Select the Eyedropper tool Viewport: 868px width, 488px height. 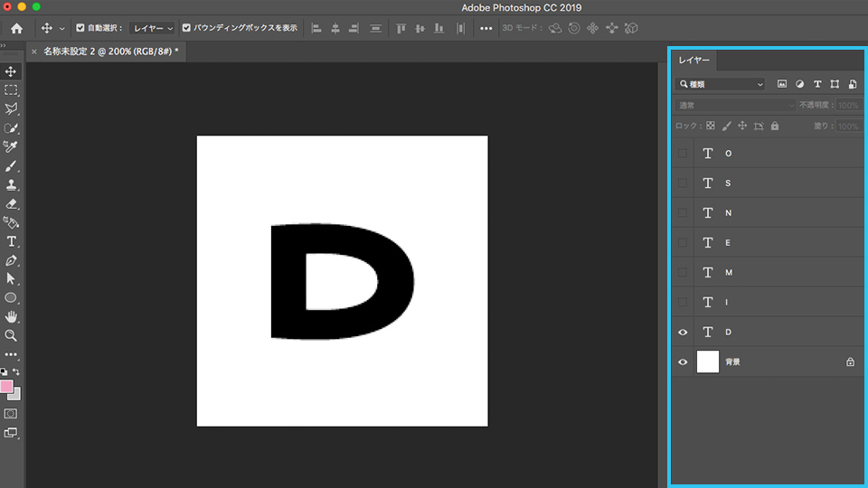pyautogui.click(x=11, y=146)
